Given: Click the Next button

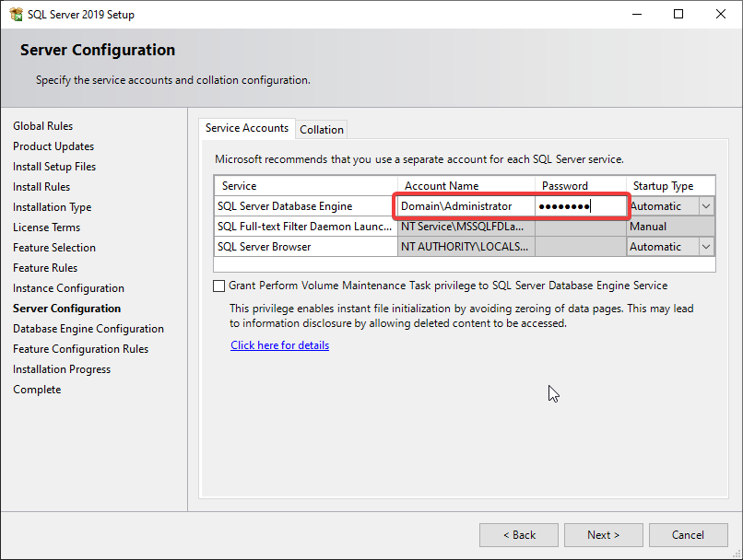Looking at the screenshot, I should tap(603, 535).
